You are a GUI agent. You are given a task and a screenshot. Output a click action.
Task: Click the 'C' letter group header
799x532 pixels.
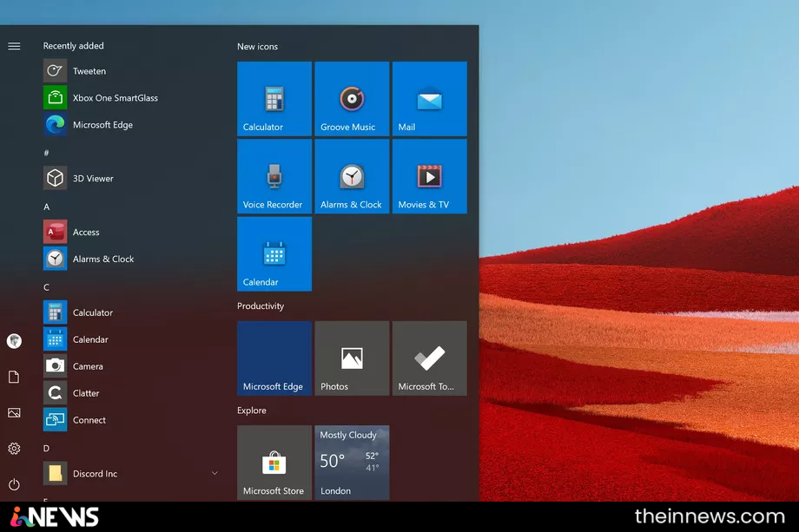click(x=46, y=287)
